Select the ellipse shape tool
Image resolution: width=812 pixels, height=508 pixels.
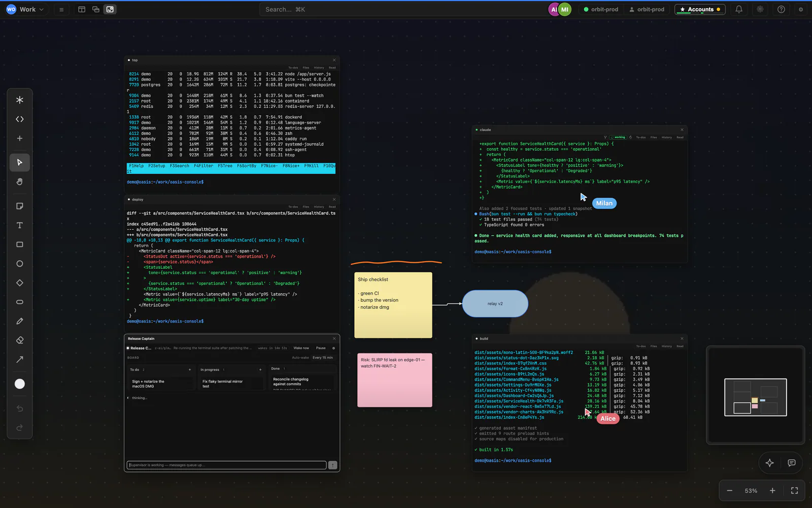click(20, 264)
